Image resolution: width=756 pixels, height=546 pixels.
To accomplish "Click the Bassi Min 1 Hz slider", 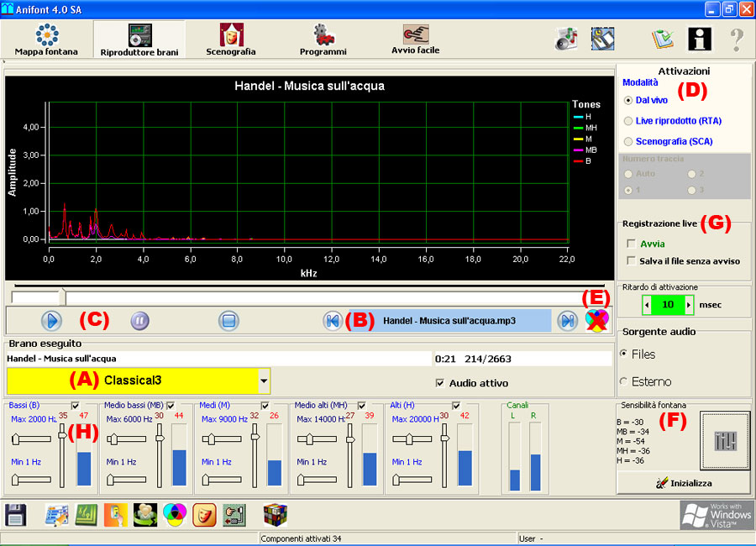I will [31, 480].
